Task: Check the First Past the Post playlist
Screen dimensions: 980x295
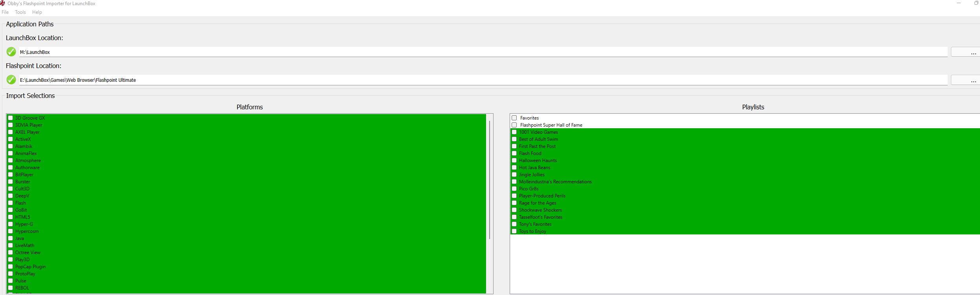Action: (x=514, y=146)
